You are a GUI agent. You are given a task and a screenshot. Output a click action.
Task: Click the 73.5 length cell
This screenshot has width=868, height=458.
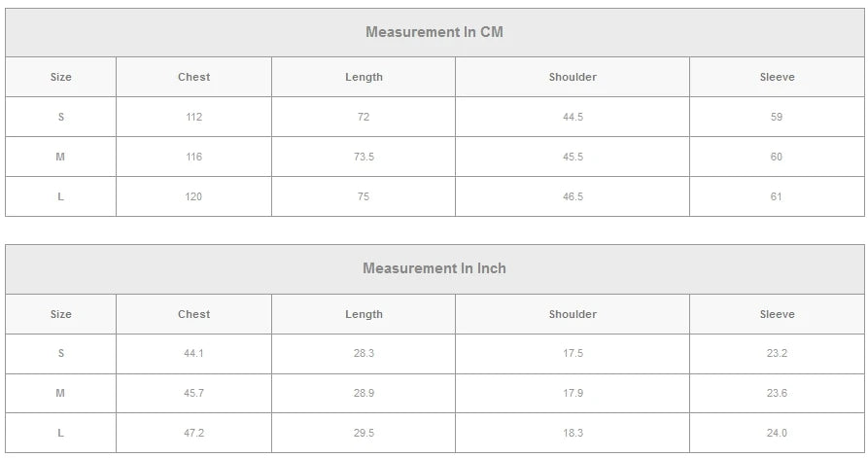pyautogui.click(x=364, y=157)
